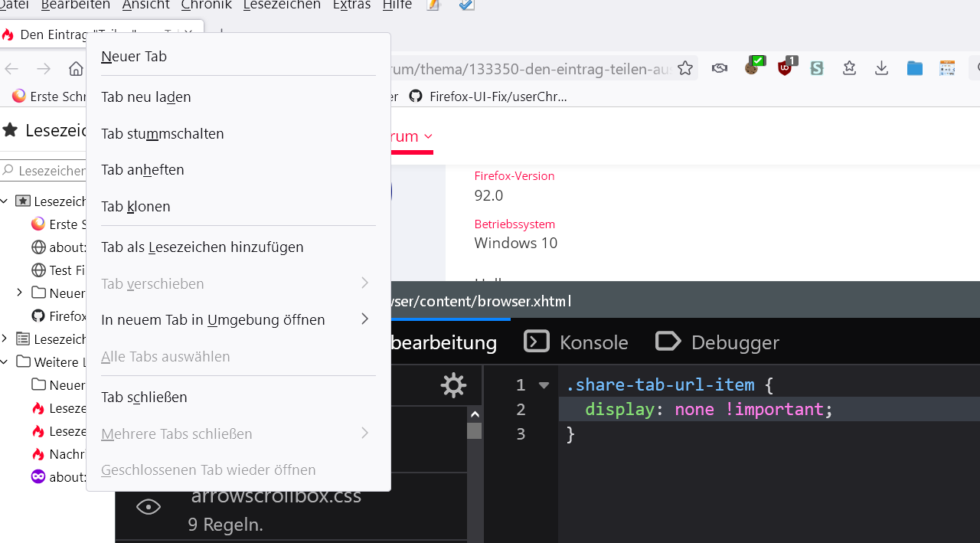
Task: Click the handshake icon in toolbar
Action: click(719, 69)
